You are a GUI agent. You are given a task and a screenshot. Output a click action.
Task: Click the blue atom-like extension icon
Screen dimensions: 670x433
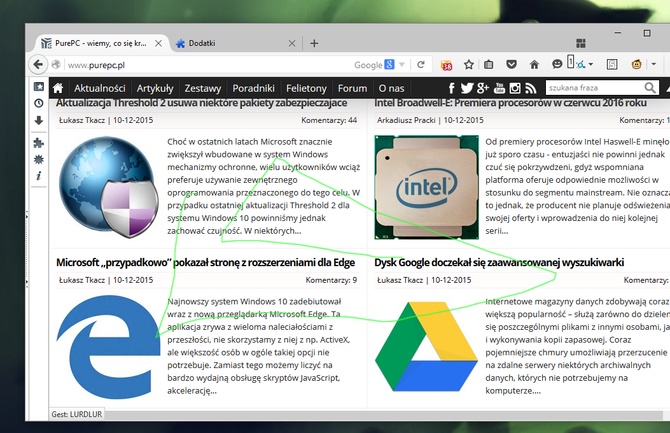tap(581, 65)
